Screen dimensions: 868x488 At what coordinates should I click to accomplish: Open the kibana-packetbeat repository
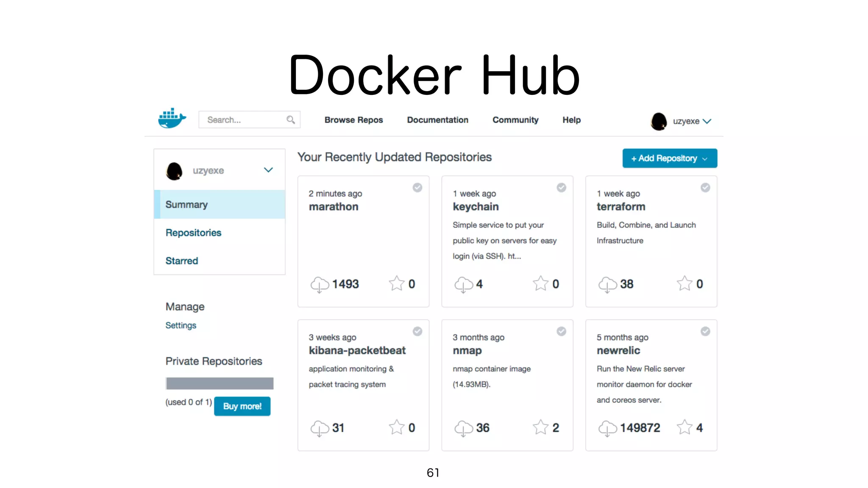click(357, 350)
